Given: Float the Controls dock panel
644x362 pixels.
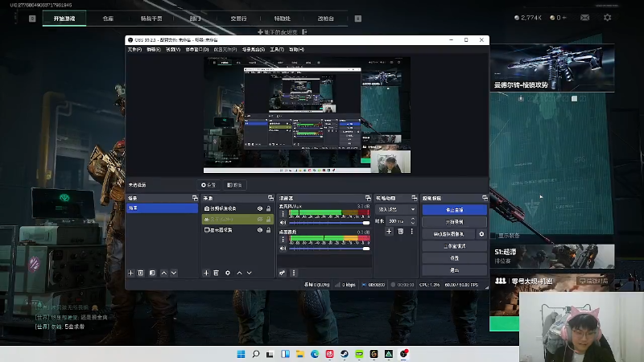Looking at the screenshot, I should [x=485, y=198].
